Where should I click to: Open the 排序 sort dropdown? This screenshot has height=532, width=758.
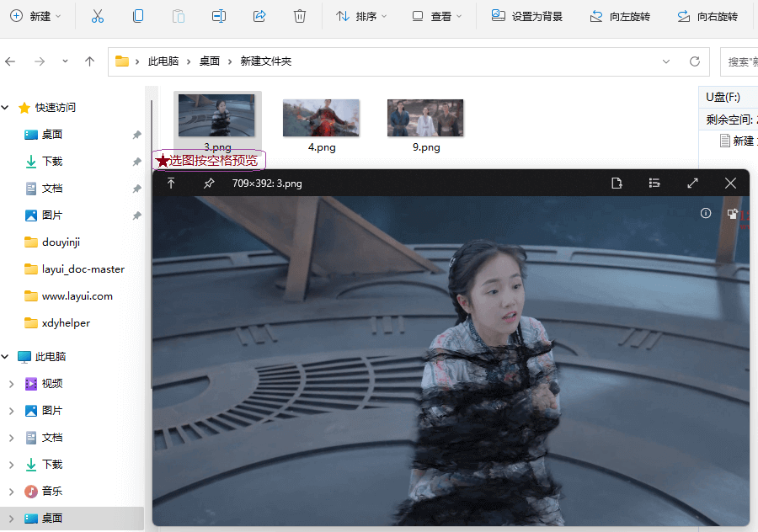coord(361,17)
